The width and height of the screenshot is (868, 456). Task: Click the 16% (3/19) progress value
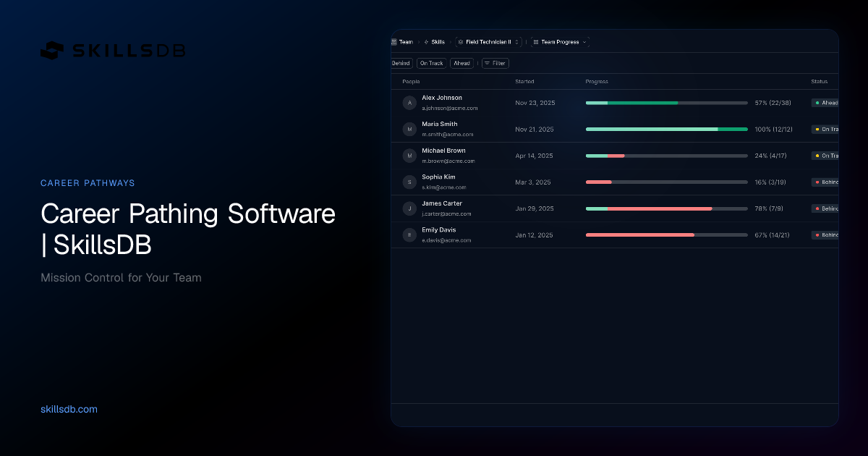pos(770,182)
